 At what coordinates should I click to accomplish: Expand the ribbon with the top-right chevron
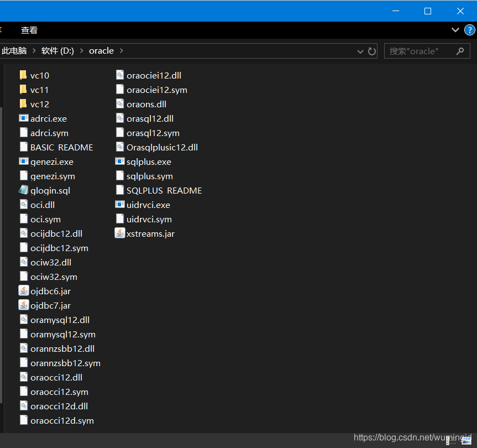pos(455,30)
